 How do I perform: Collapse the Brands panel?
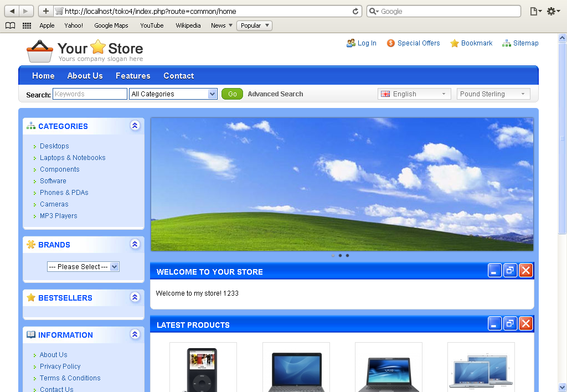click(135, 244)
